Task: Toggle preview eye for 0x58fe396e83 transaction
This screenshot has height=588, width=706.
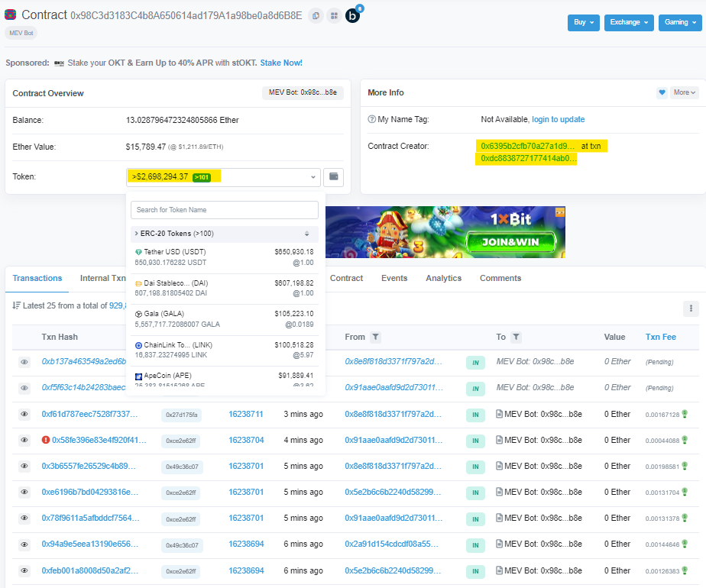Action: [24, 440]
